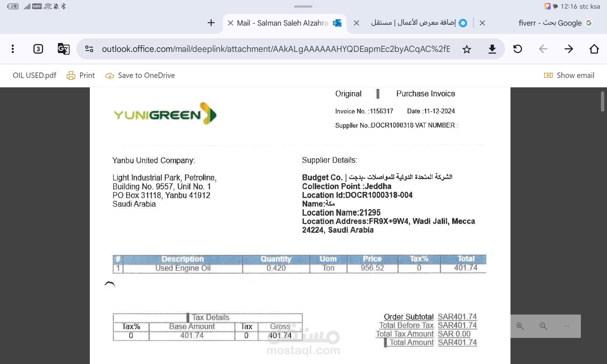The image size is (607, 364).
Task: Click the Total Tax Amount SAR 0.00 value
Action: (x=454, y=334)
